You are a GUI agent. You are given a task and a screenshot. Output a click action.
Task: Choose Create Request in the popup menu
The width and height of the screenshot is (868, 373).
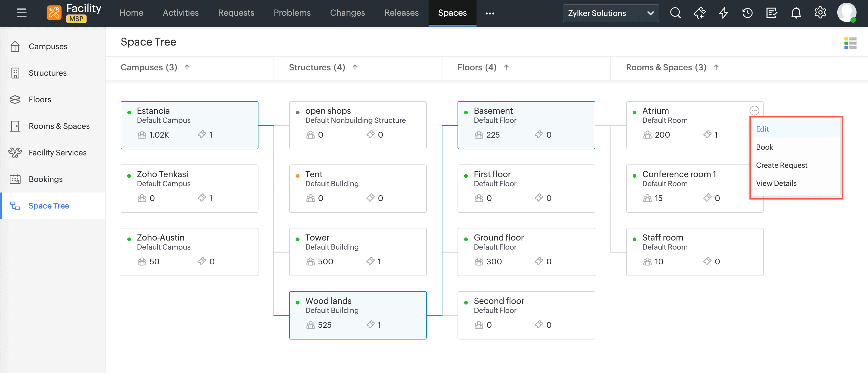tap(781, 165)
